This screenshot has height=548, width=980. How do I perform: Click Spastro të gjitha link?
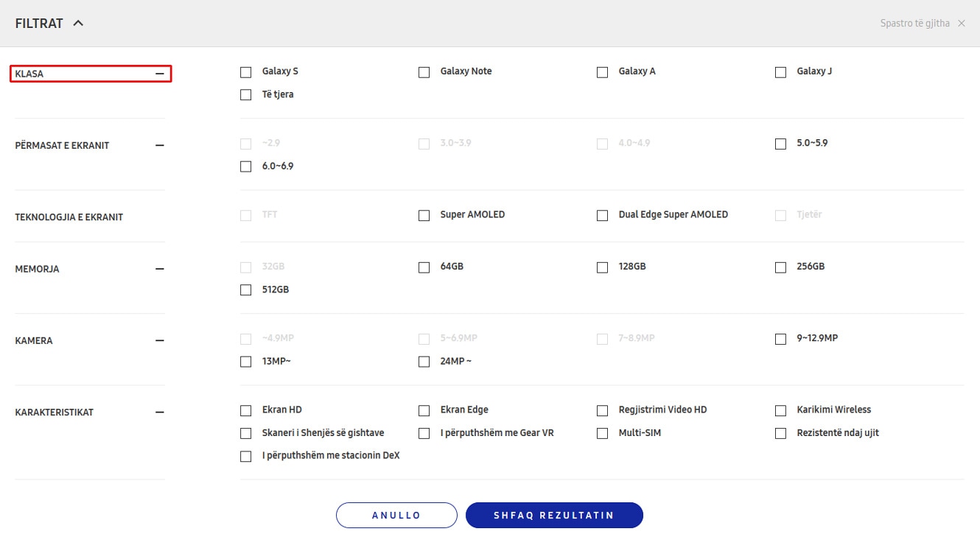(x=914, y=24)
